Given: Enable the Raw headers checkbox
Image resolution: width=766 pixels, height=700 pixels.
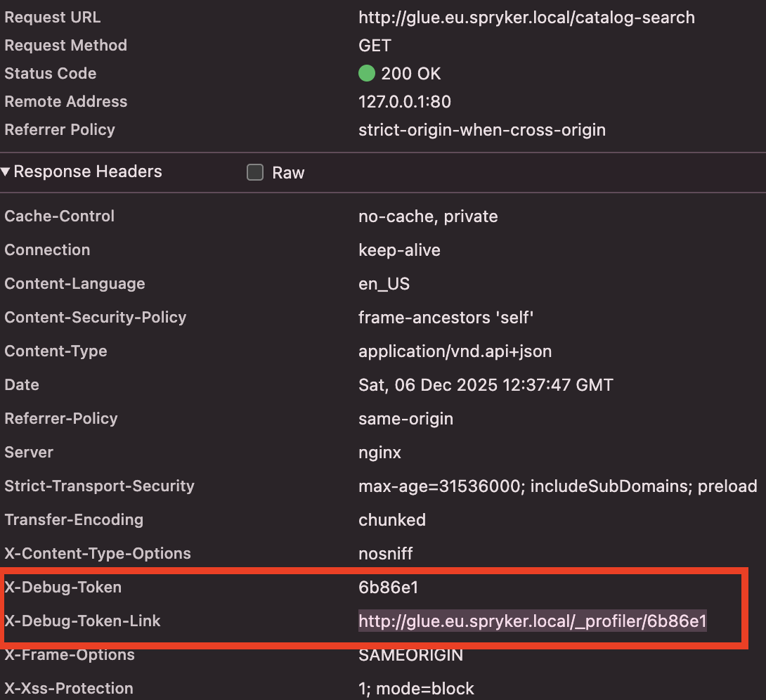Looking at the screenshot, I should [255, 172].
